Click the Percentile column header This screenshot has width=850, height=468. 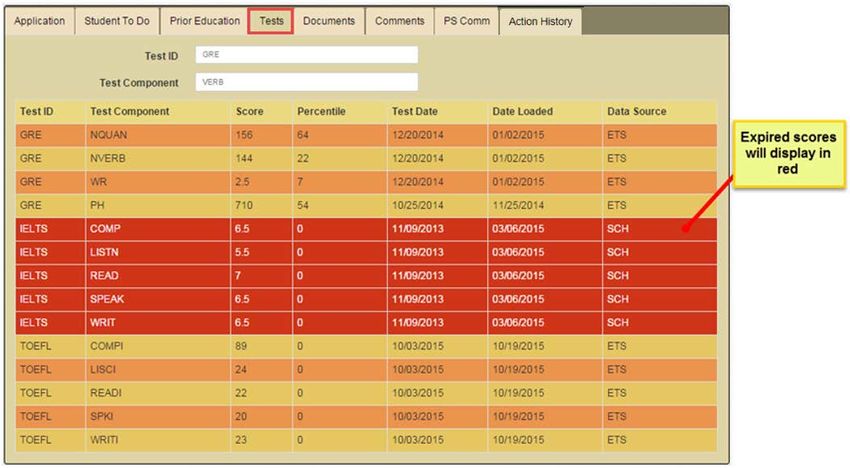(339, 111)
